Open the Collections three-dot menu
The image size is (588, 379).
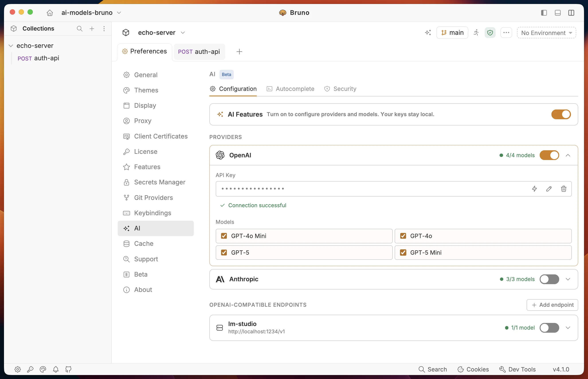pyautogui.click(x=104, y=29)
